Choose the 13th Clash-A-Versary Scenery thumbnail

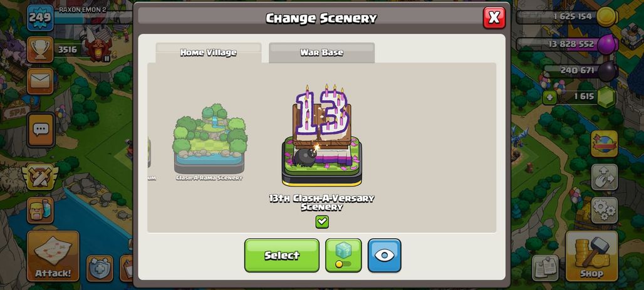[x=322, y=148]
